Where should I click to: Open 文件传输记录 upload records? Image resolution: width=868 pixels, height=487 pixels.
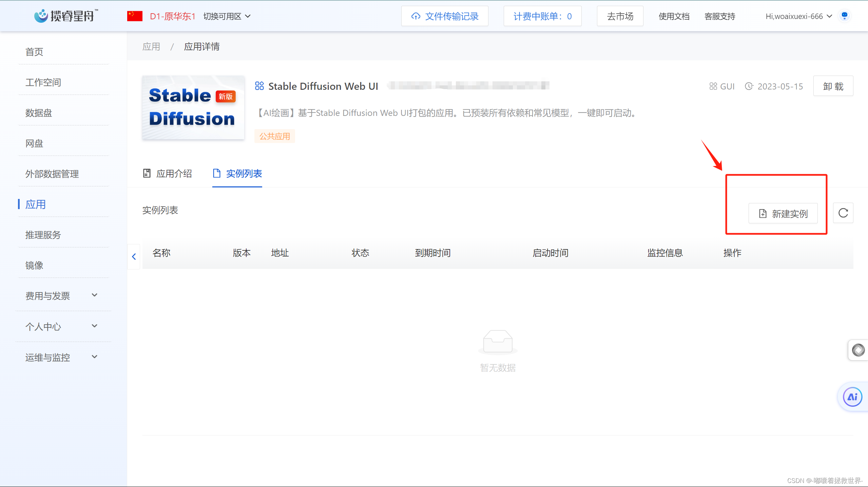[x=444, y=16]
